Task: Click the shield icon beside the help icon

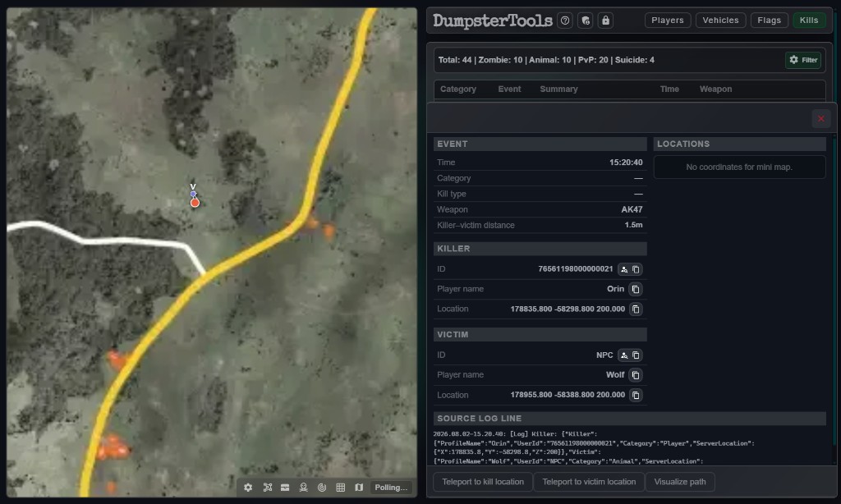Action: (x=585, y=21)
